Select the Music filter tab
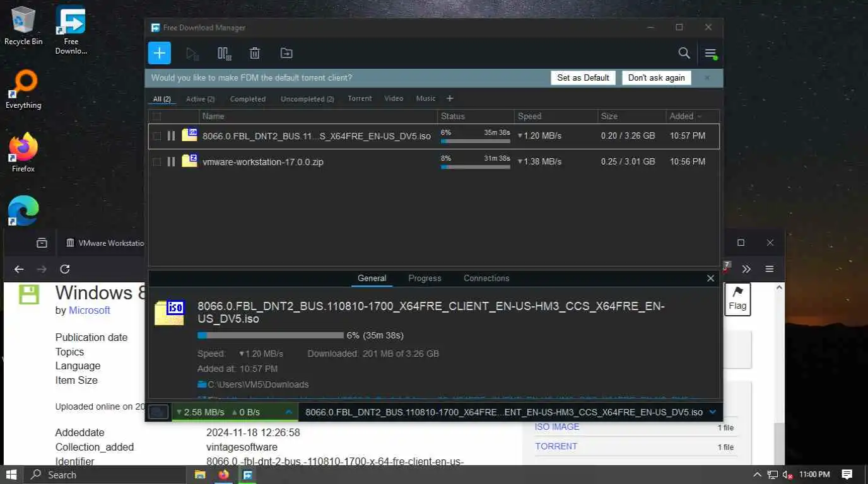Screen dimensions: 868x484 pos(426,98)
